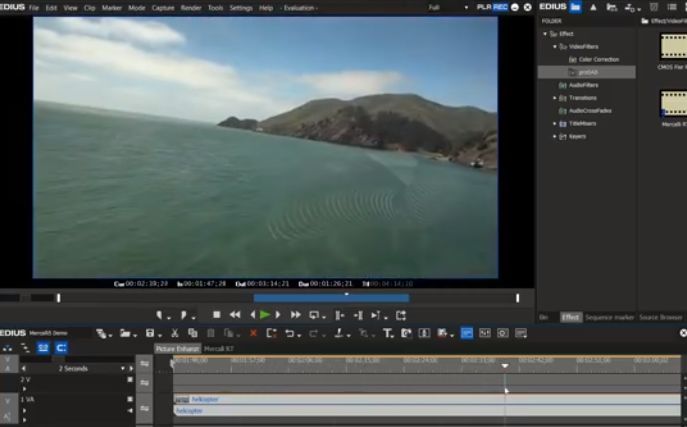Collapse the VideoFilters folder
The height and width of the screenshot is (427, 687).
coord(555,46)
